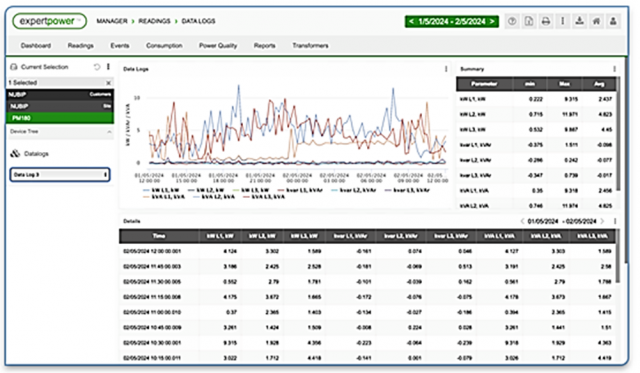Screen dimensions: 640x373
Task: Toggle kvar L3 series in chart legend
Action: [x=407, y=191]
